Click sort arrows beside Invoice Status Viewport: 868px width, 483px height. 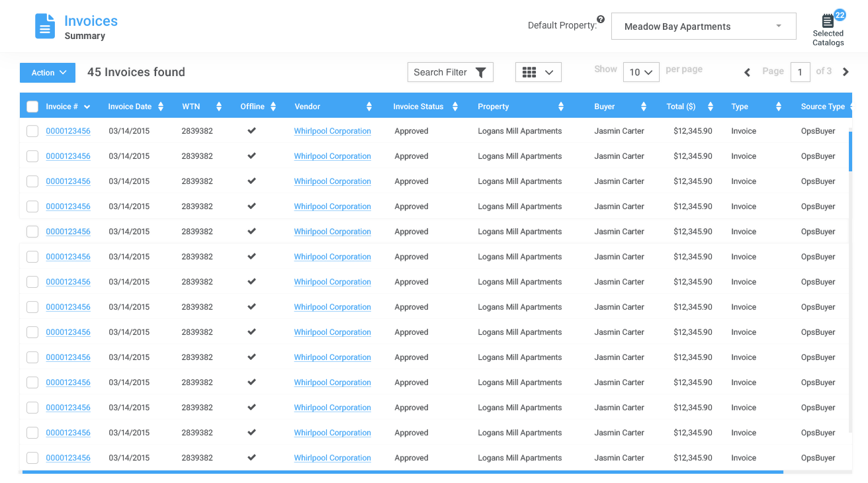[455, 107]
